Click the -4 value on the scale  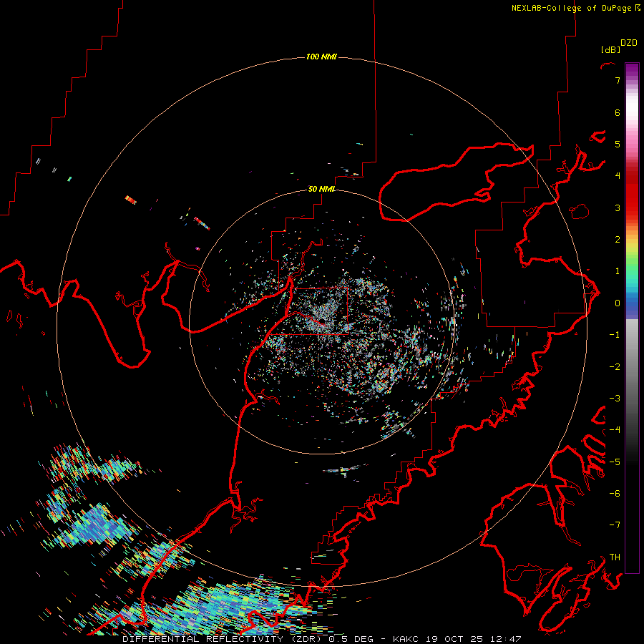pyautogui.click(x=615, y=430)
